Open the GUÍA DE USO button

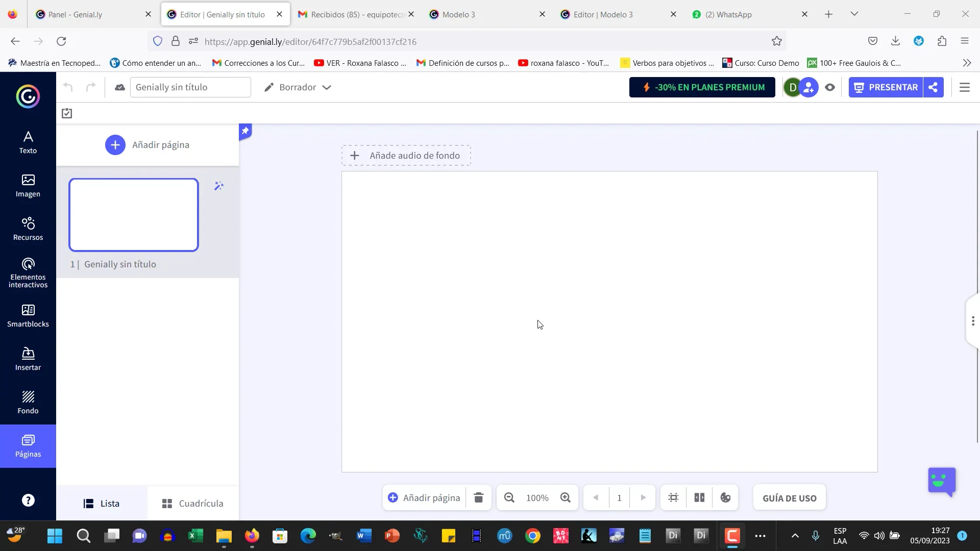click(790, 498)
